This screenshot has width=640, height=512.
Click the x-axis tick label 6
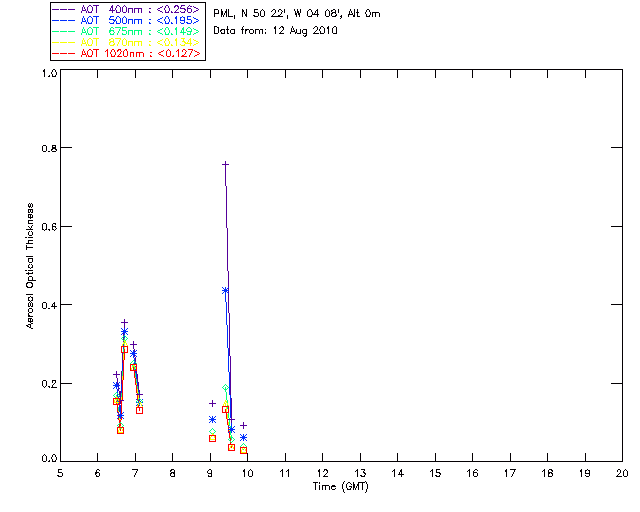point(98,473)
